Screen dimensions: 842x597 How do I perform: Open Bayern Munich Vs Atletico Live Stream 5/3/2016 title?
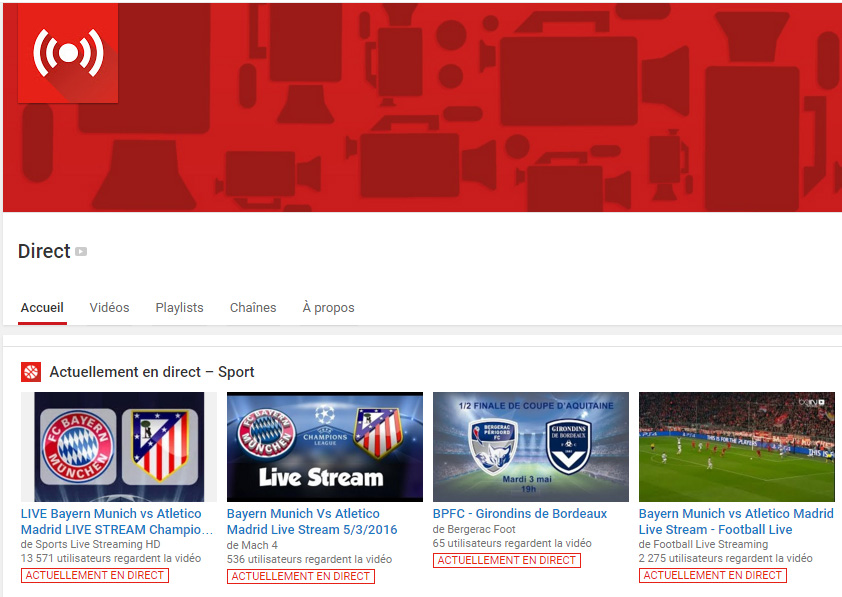[x=312, y=521]
